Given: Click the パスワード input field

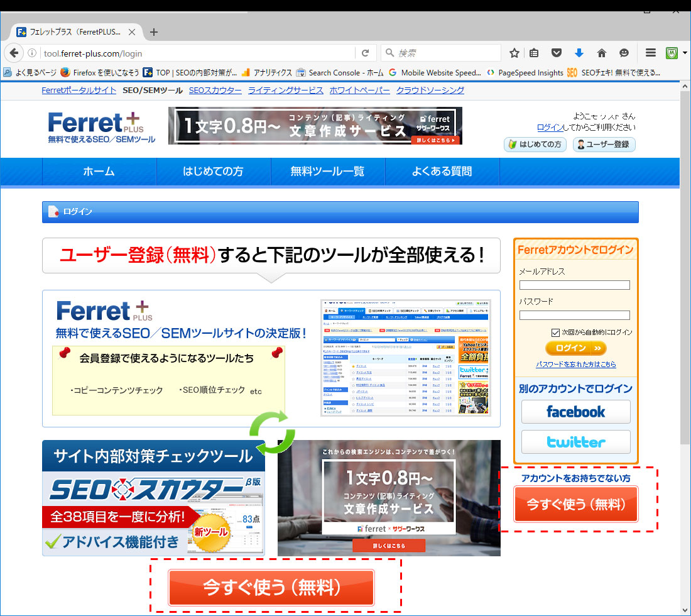Looking at the screenshot, I should pos(575,316).
